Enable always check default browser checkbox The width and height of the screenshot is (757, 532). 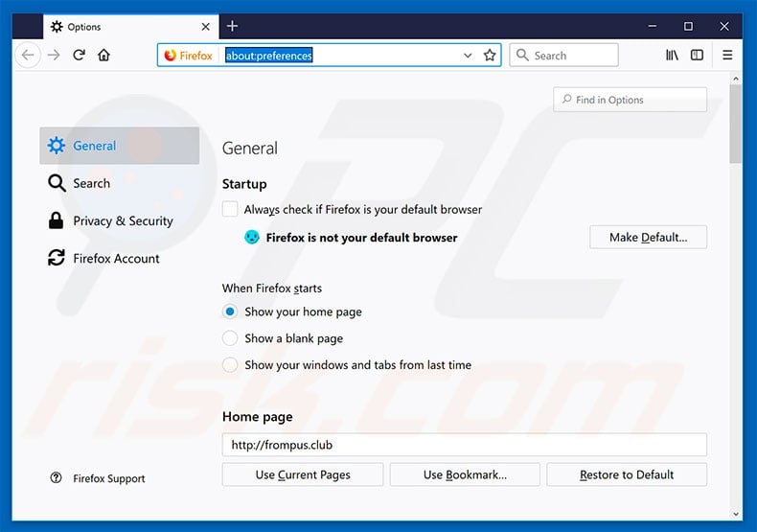tap(230, 209)
